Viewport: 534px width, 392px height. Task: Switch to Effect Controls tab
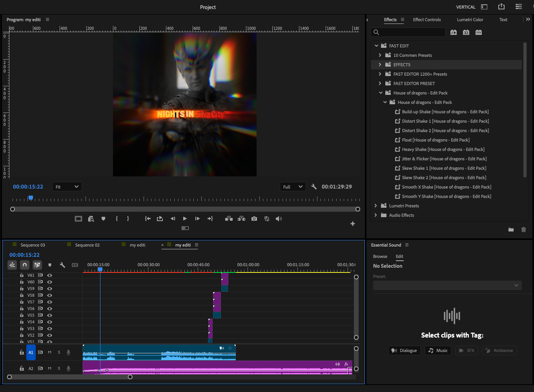pos(427,20)
